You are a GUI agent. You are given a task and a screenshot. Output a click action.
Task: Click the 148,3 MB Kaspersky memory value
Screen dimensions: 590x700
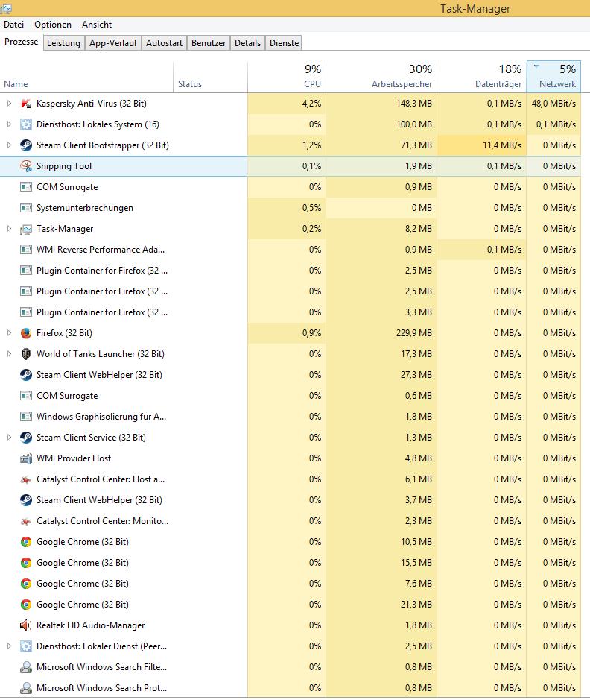click(414, 104)
